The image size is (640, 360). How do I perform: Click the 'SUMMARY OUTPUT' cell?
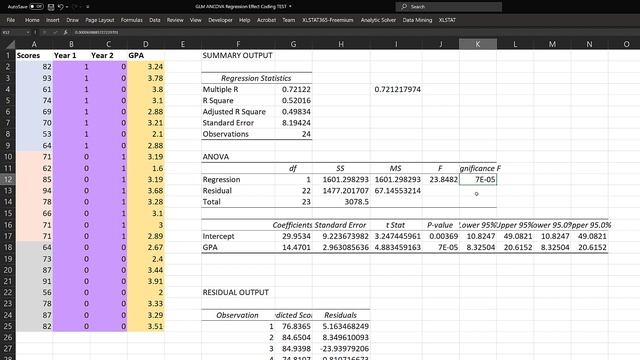pos(238,56)
